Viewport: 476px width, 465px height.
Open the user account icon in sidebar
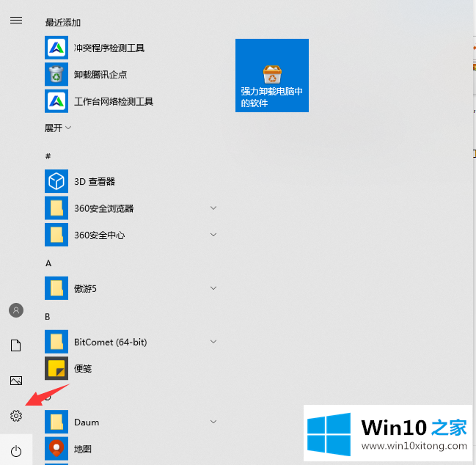(16, 310)
